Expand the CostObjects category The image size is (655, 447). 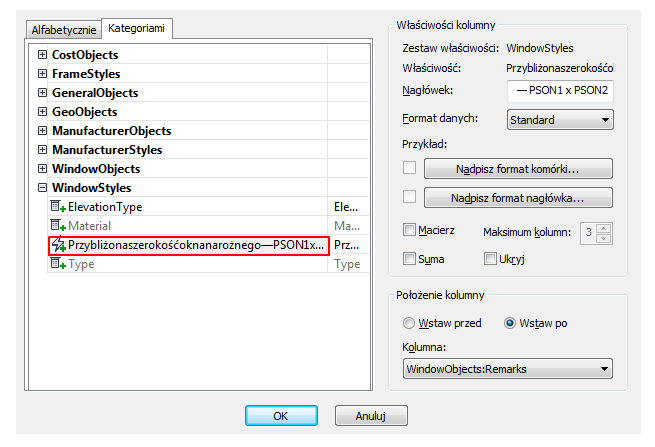(42, 55)
